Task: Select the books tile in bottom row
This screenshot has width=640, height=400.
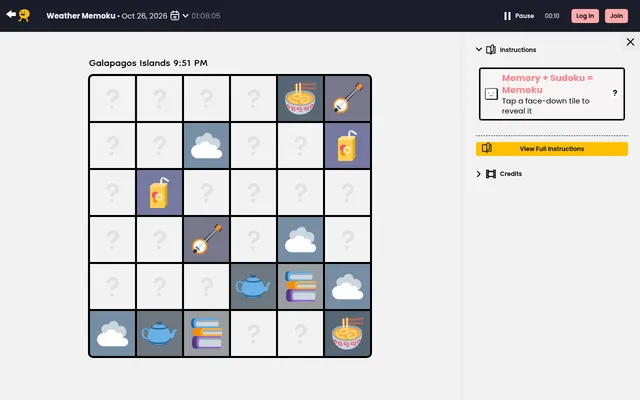Action: coord(207,333)
